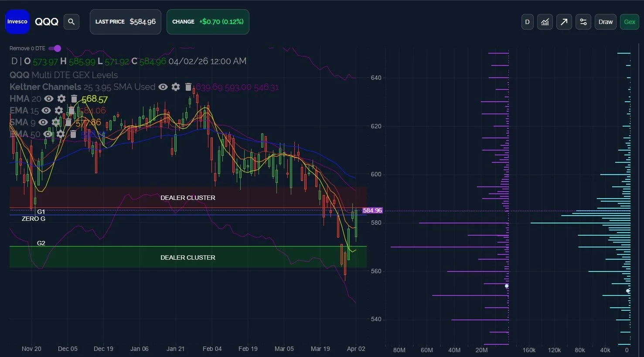Click the G1 level label
This screenshot has height=357, width=644.
click(41, 212)
